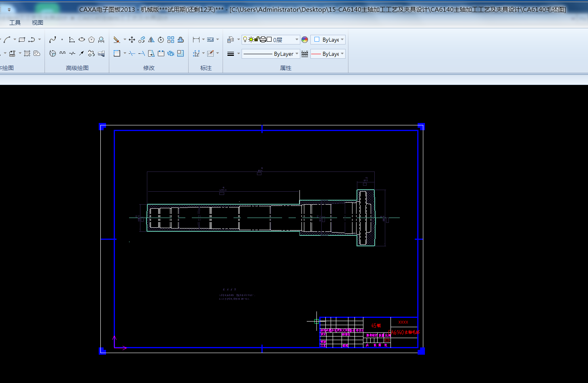The height and width of the screenshot is (383, 588).
Task: Expand the 0层 layer dropdown
Action: tap(297, 40)
